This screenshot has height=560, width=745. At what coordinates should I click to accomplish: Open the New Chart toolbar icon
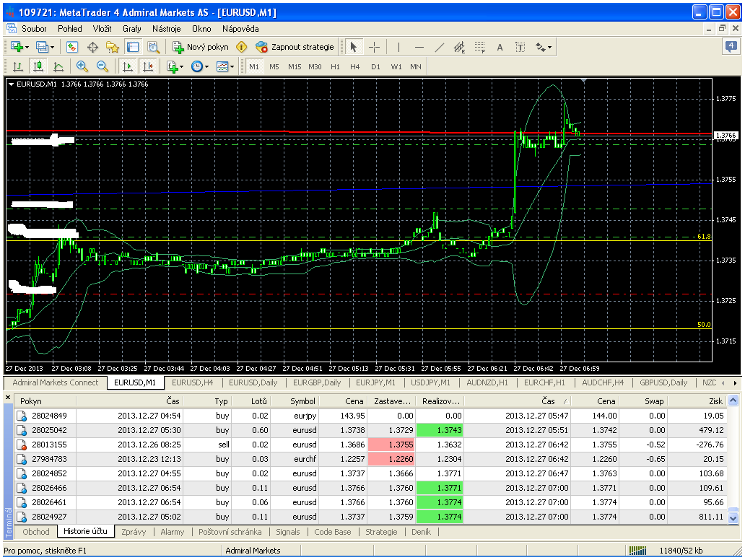point(17,47)
